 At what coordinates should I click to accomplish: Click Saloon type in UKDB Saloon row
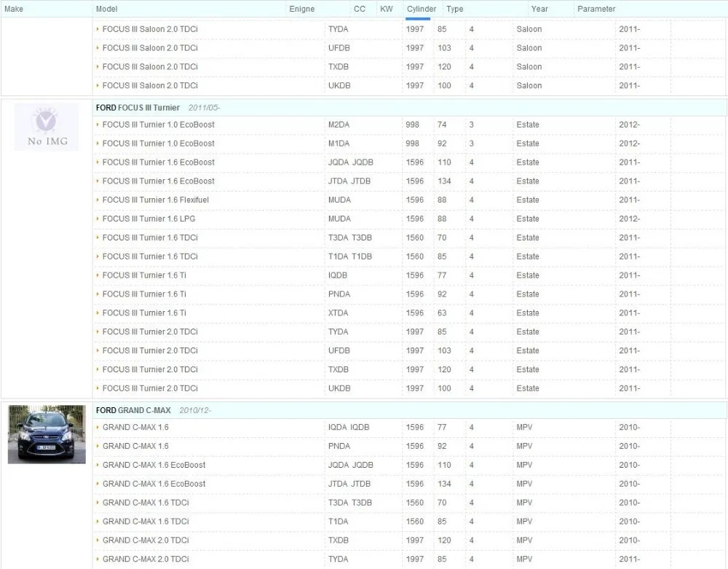tap(529, 85)
